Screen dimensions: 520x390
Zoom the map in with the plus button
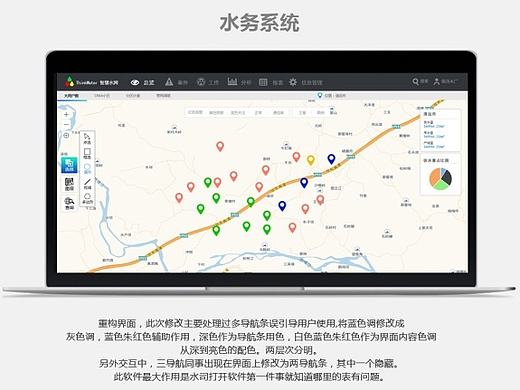point(66,114)
